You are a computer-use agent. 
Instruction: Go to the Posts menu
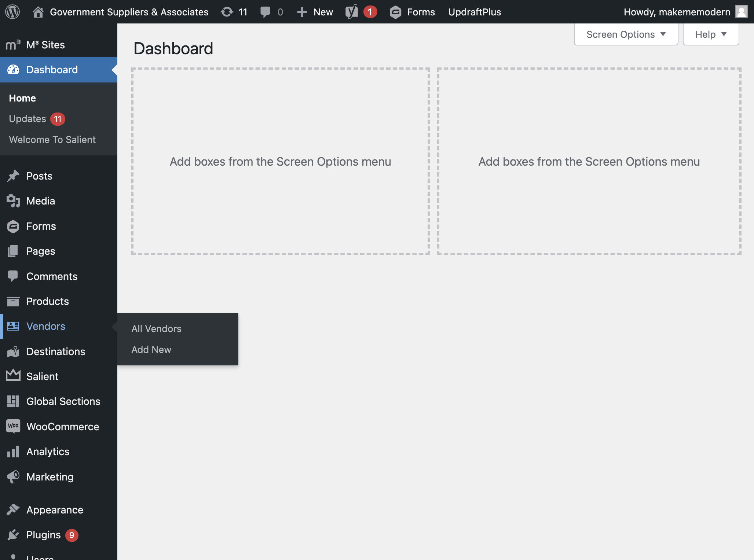click(x=40, y=176)
